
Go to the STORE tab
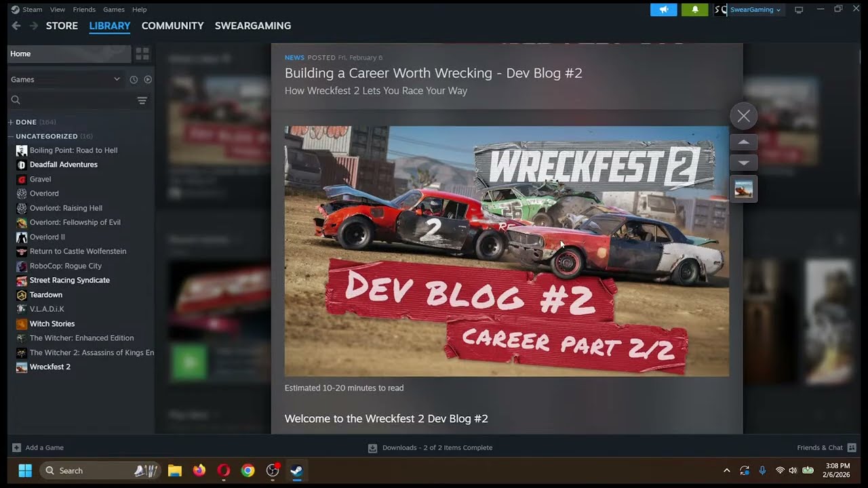62,26
